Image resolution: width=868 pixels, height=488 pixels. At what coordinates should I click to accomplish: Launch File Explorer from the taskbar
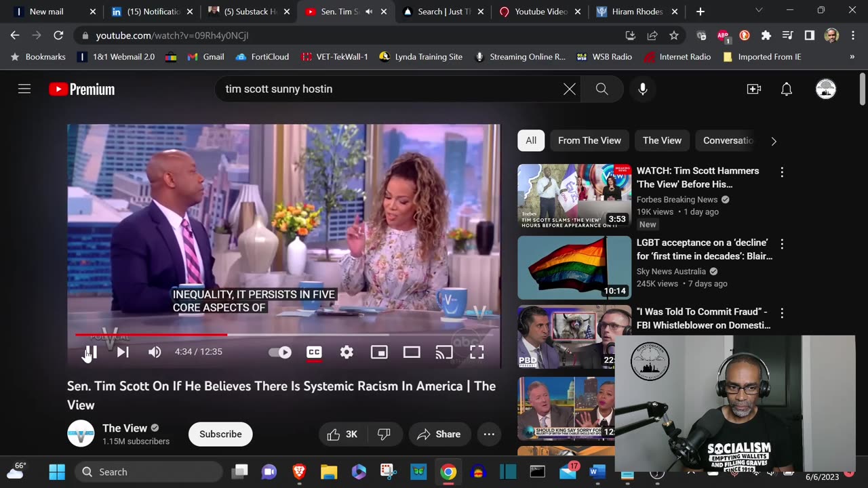(329, 472)
